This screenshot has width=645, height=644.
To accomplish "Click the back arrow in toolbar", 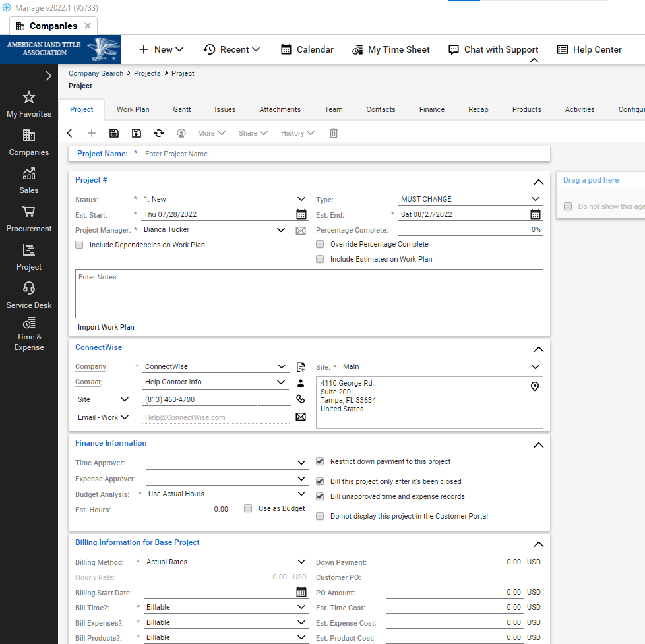I will point(69,133).
